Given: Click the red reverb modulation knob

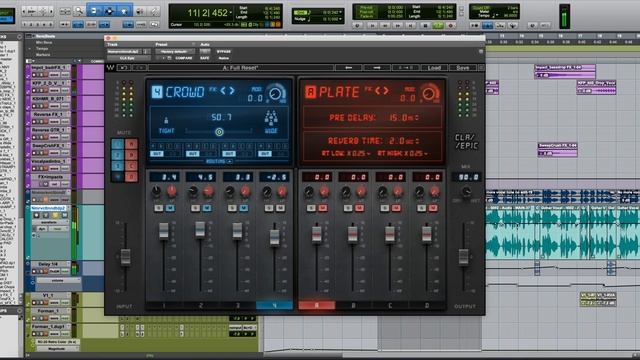Looking at the screenshot, I should click(429, 93).
